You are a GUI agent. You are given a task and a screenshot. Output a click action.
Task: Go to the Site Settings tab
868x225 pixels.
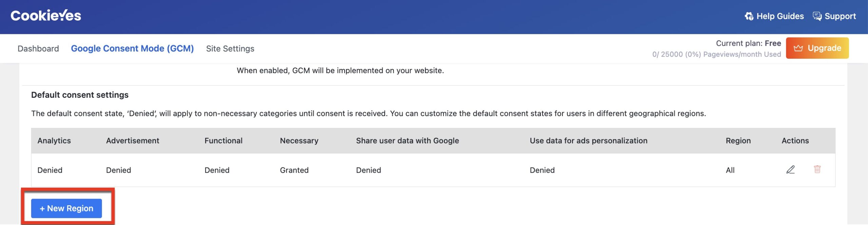(x=230, y=49)
